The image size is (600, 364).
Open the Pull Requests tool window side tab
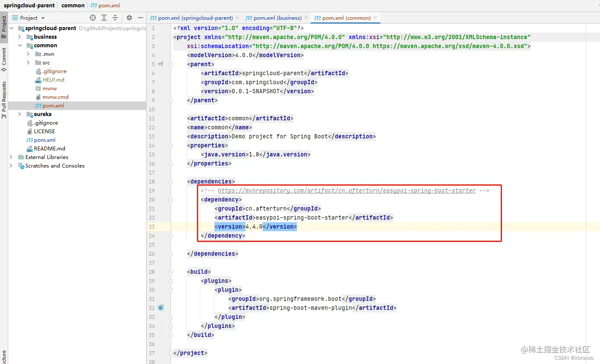(4, 100)
